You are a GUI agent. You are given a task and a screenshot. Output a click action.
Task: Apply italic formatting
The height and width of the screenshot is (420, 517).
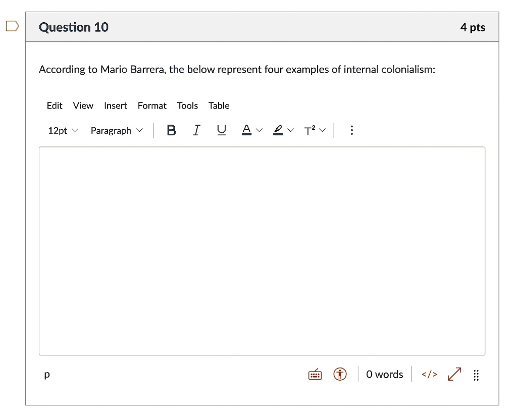(196, 130)
